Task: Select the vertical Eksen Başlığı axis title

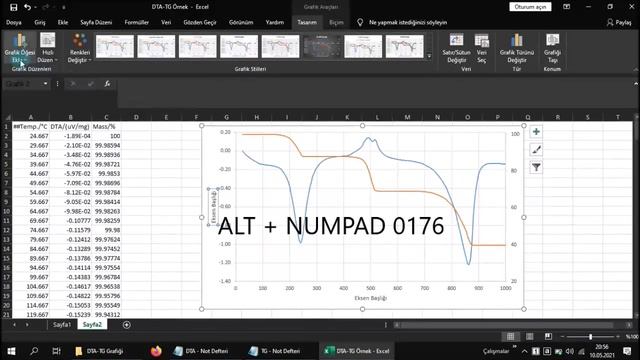Action: pos(213,207)
